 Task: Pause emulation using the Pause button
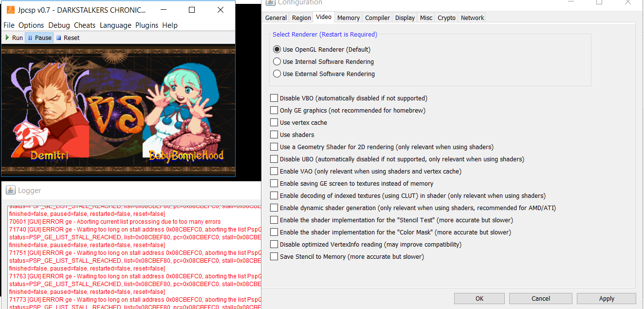click(39, 38)
